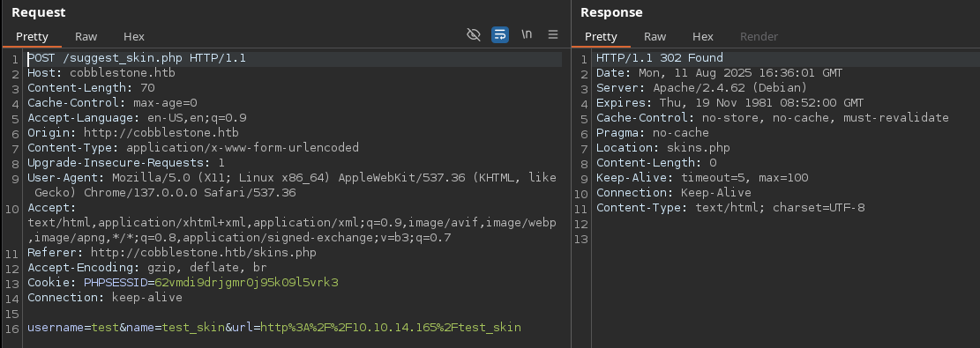980x348 pixels.
Task: Switch to Response Hex tab
Action: tap(702, 37)
